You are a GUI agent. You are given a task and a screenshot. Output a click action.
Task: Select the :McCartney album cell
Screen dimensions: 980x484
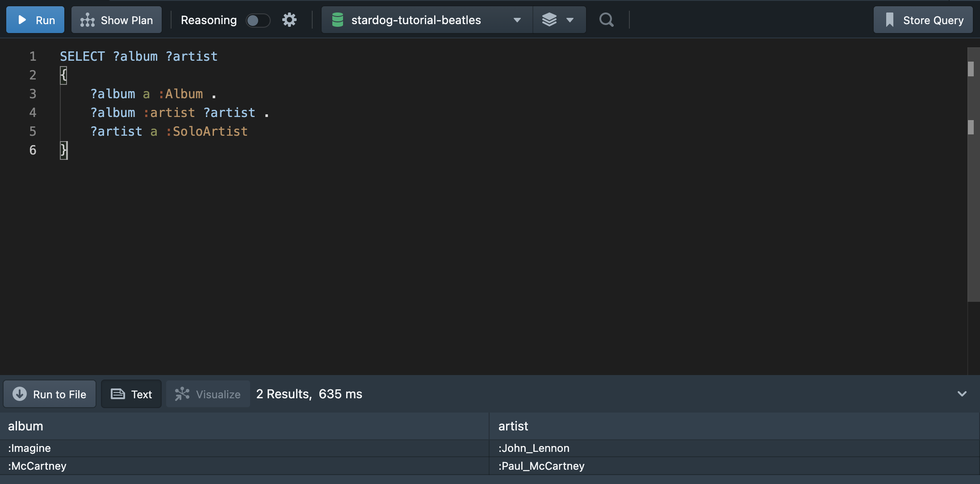(x=244, y=466)
